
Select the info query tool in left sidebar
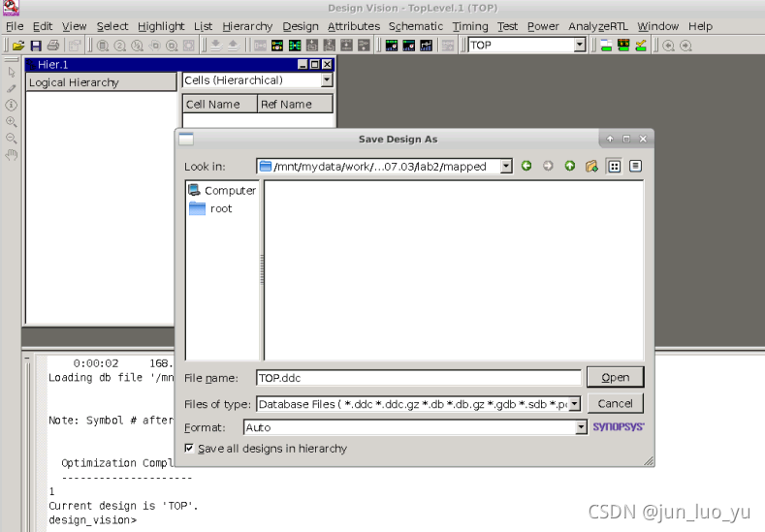click(x=12, y=105)
